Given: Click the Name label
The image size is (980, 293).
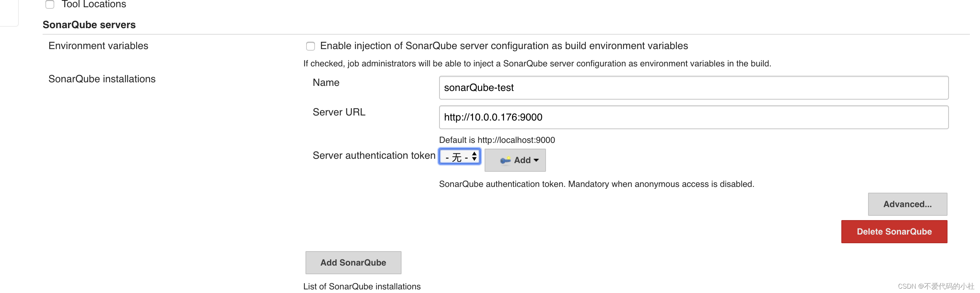Looking at the screenshot, I should point(326,83).
